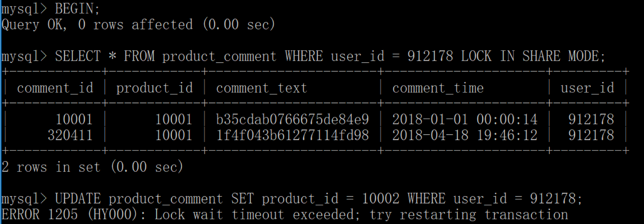This screenshot has width=644, height=224.
Task: Click comment_id value 320411
Action: pos(70,135)
